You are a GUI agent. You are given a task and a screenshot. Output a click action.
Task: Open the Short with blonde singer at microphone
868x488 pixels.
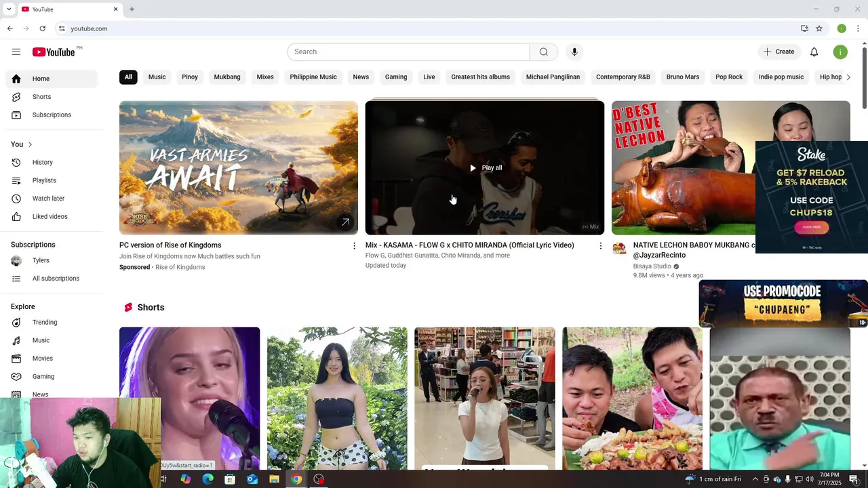[189, 399]
